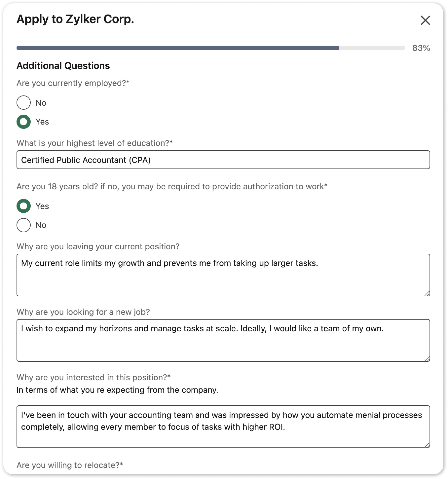The image size is (448, 479).
Task: Click the leaving current position text area
Action: (x=223, y=275)
